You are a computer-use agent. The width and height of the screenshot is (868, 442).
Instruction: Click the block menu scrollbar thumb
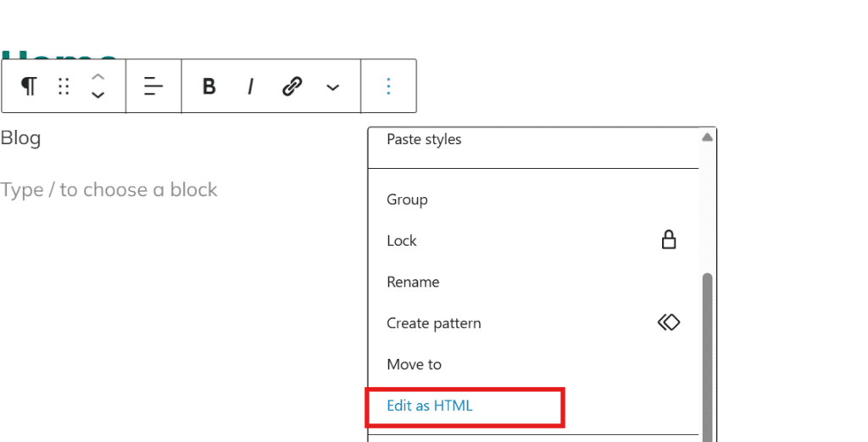click(707, 357)
